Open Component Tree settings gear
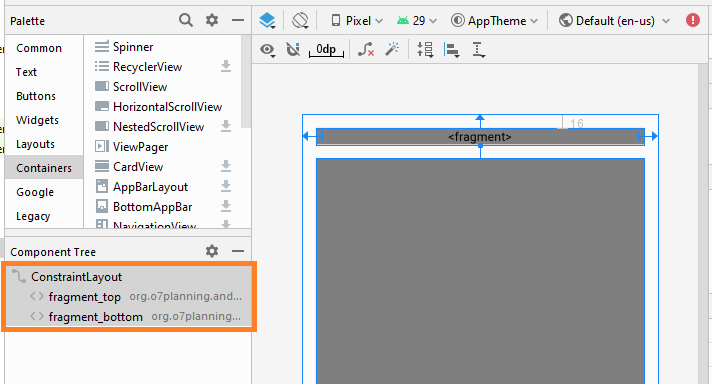712x384 pixels. pos(212,251)
